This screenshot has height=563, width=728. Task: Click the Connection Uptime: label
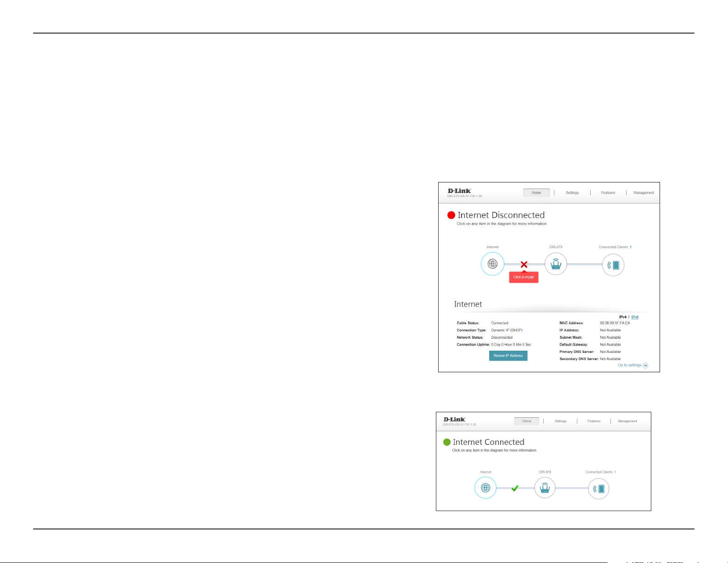click(473, 345)
